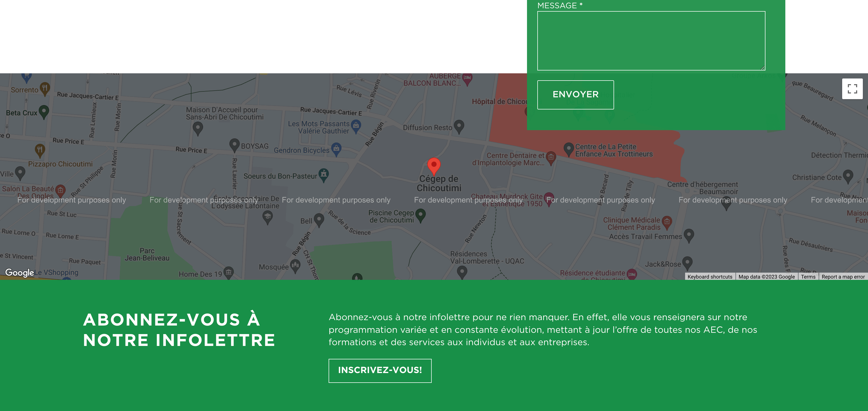Open Les Mots Passants shop marker

(x=356, y=127)
